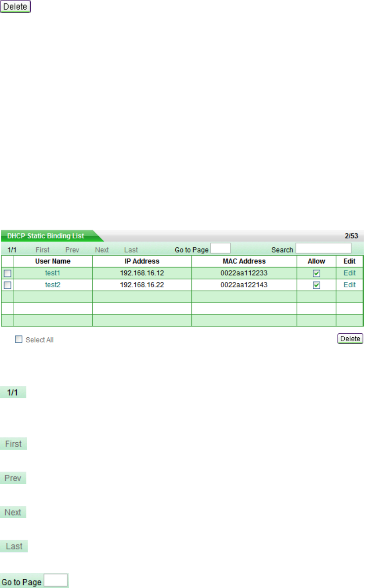Toggle the Allow checkbox for test1

pyautogui.click(x=316, y=273)
